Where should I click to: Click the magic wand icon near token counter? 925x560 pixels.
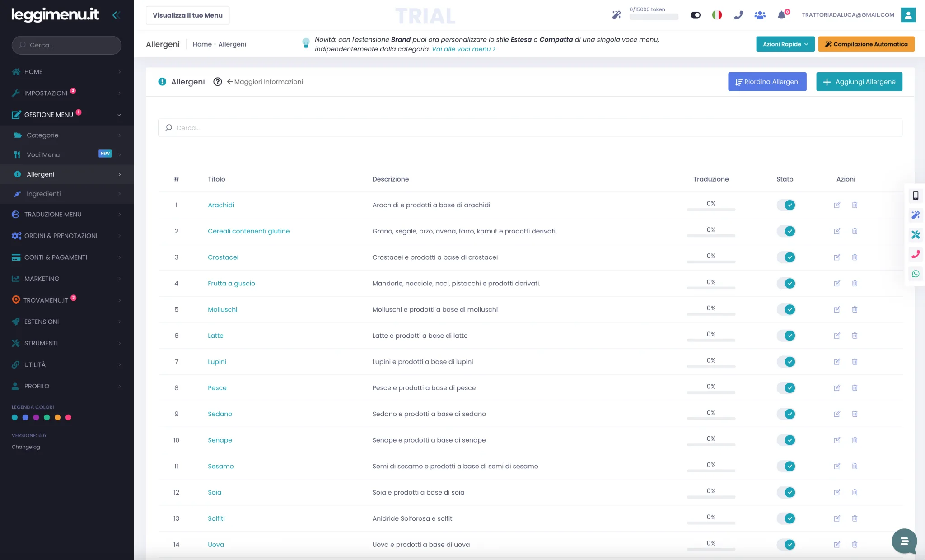point(616,15)
